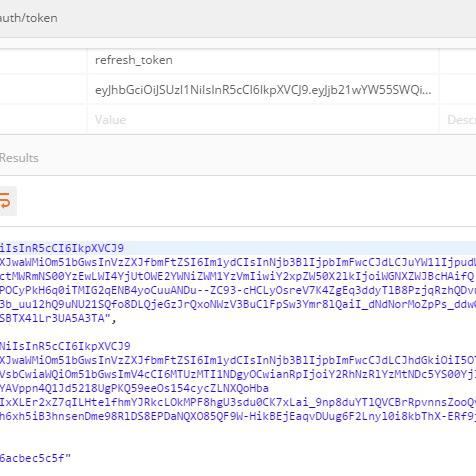This screenshot has height=476, width=476.
Task: Open the Test Results tab
Action: (x=19, y=158)
